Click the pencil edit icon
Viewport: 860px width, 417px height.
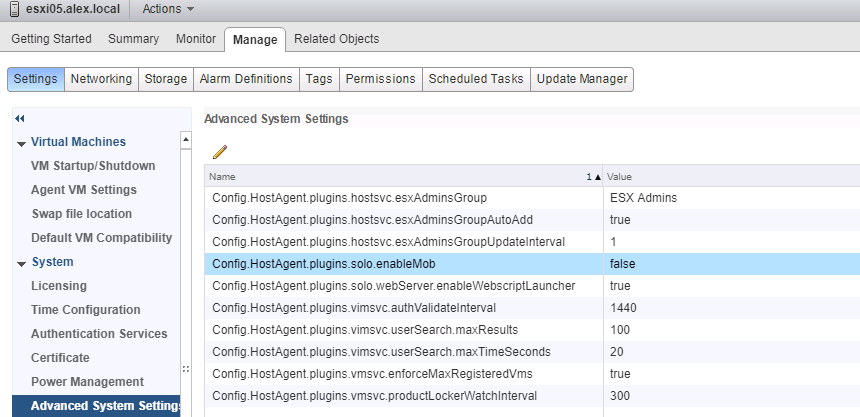pyautogui.click(x=220, y=152)
